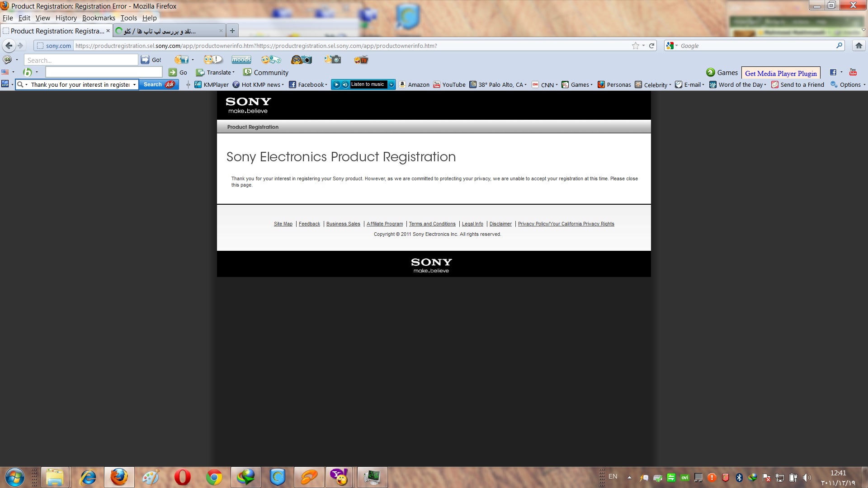Open the Privacy Policy California Privacy Rights link
This screenshot has height=488, width=868.
(566, 224)
